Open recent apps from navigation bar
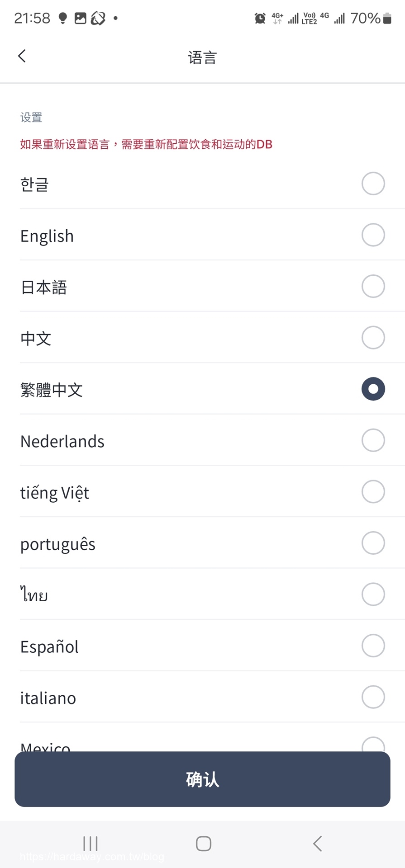405x868 pixels. [91, 843]
